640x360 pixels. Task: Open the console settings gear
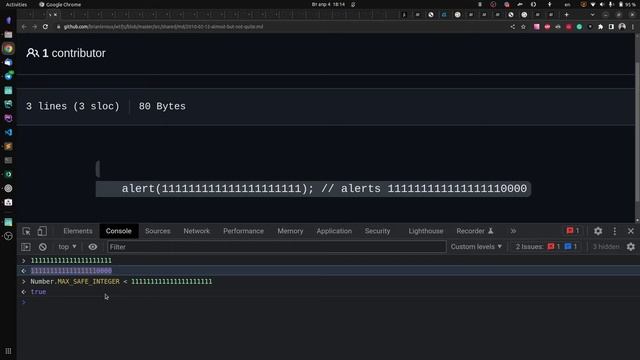click(631, 247)
